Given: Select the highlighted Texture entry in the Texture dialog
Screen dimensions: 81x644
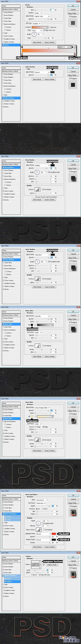Looking at the screenshot, I should coord(11,582).
